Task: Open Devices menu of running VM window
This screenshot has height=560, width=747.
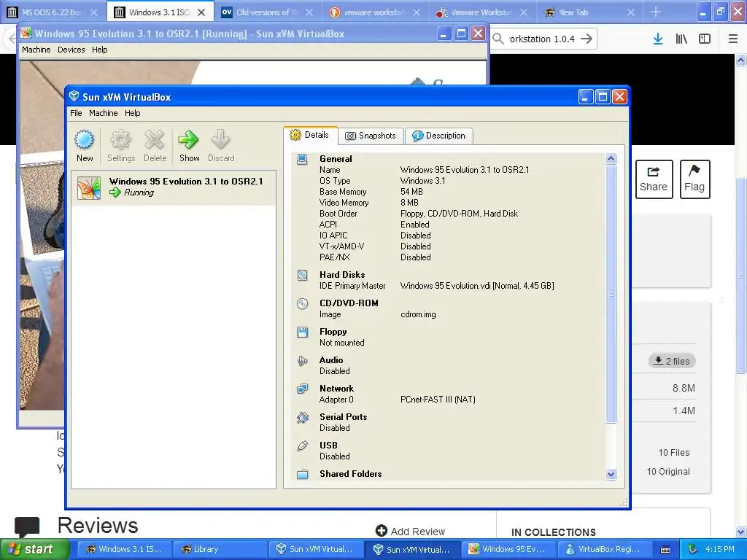Action: tap(71, 50)
